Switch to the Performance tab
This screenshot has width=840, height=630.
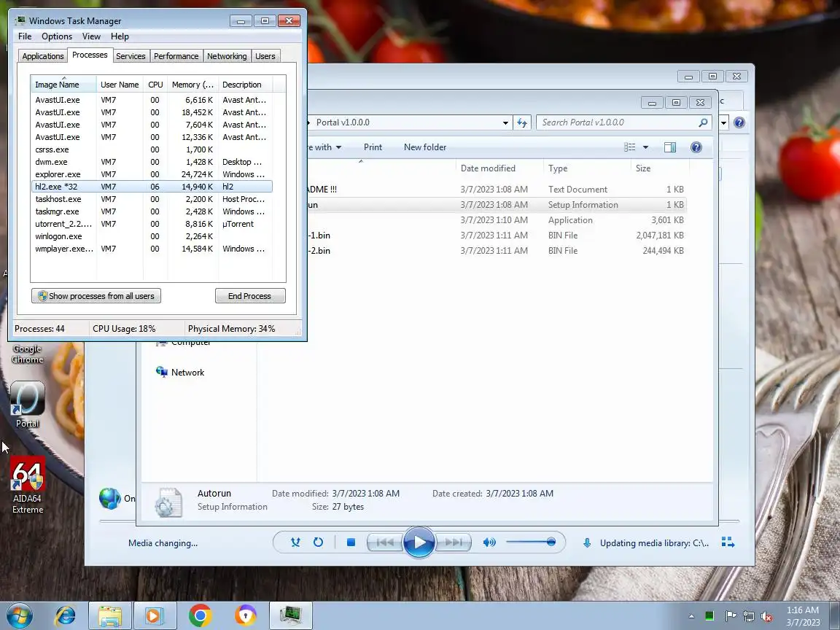[x=176, y=56]
